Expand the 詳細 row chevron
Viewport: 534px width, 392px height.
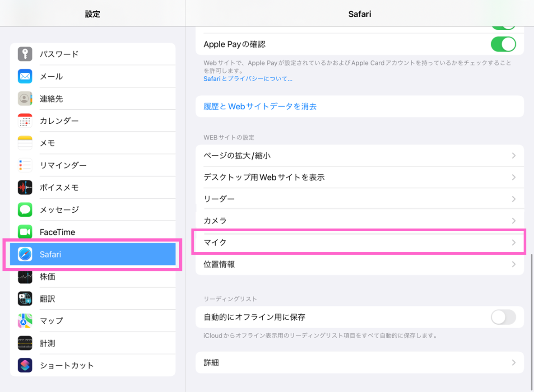[x=514, y=363]
